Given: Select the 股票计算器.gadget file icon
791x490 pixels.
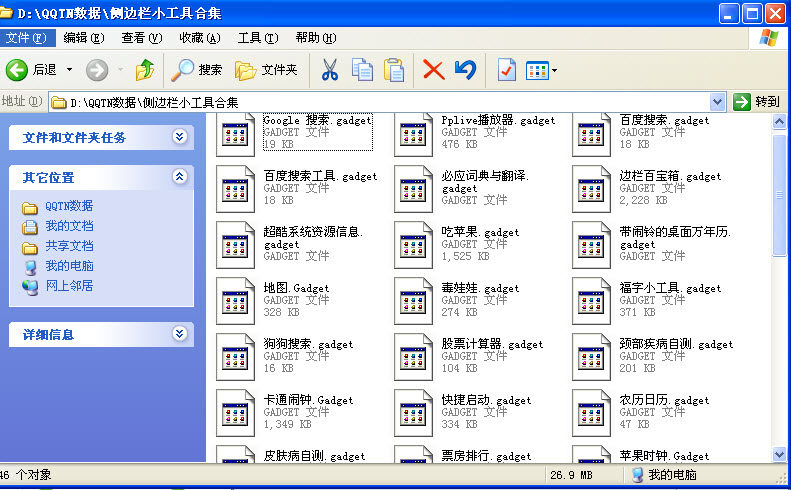Looking at the screenshot, I should [413, 357].
